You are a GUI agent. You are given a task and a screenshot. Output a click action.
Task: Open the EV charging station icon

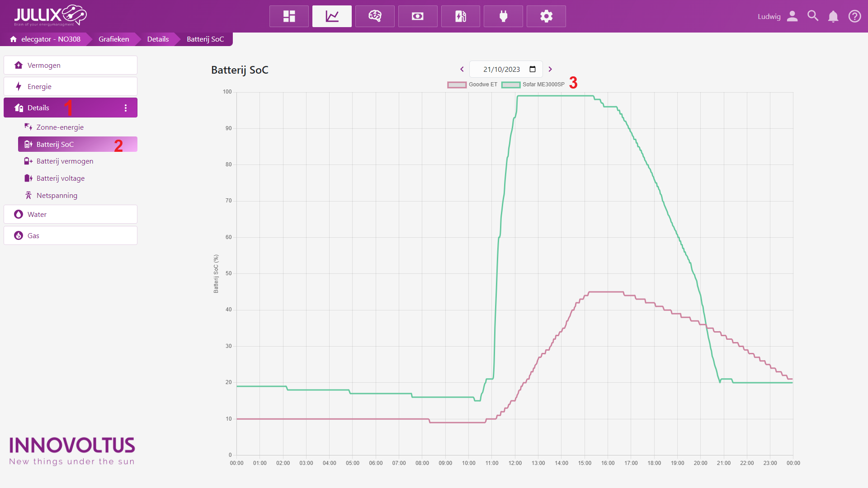click(460, 16)
